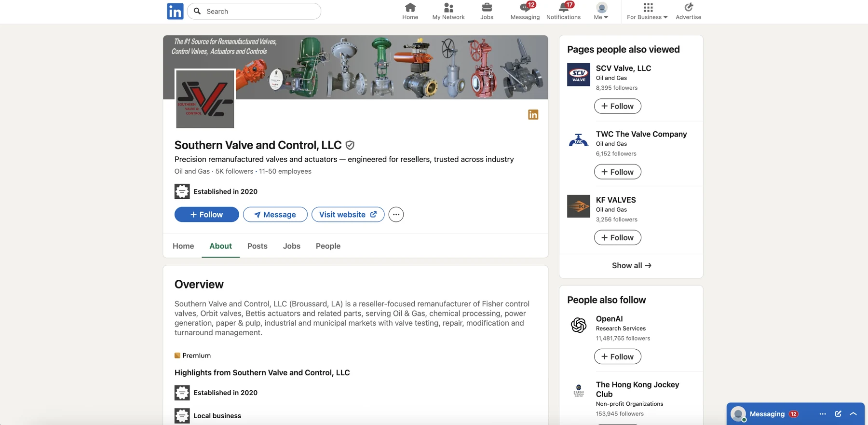868x425 pixels.
Task: Click the Local business highlight icon
Action: (x=182, y=416)
